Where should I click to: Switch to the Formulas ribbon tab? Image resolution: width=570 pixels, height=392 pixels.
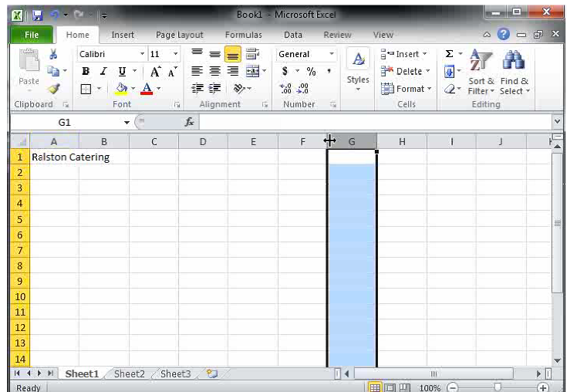(243, 35)
